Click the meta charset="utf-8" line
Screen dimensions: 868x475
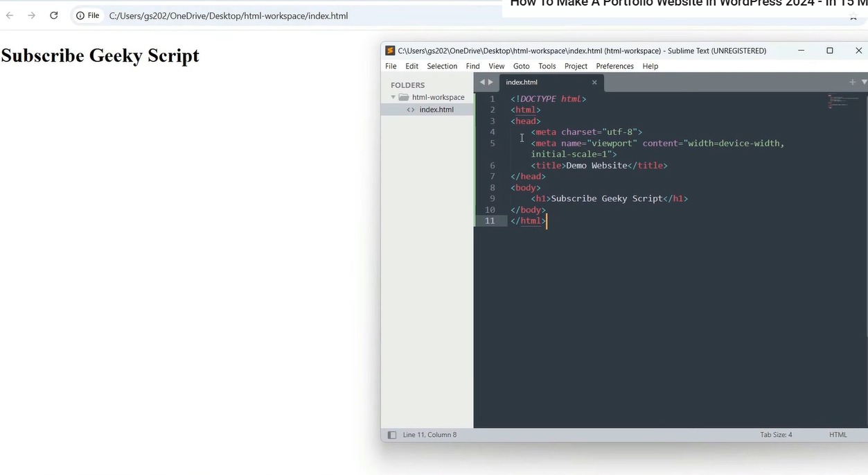[587, 132]
